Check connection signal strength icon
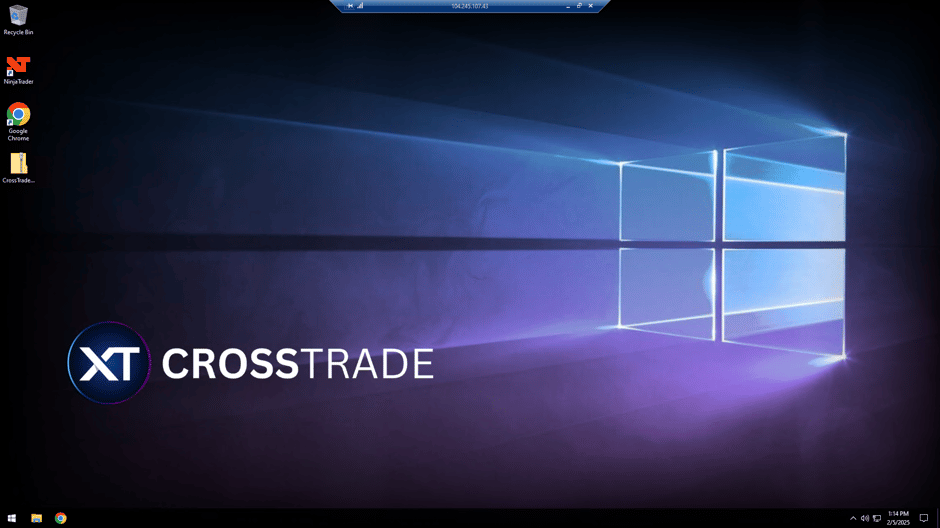The height and width of the screenshot is (528, 940). [360, 6]
